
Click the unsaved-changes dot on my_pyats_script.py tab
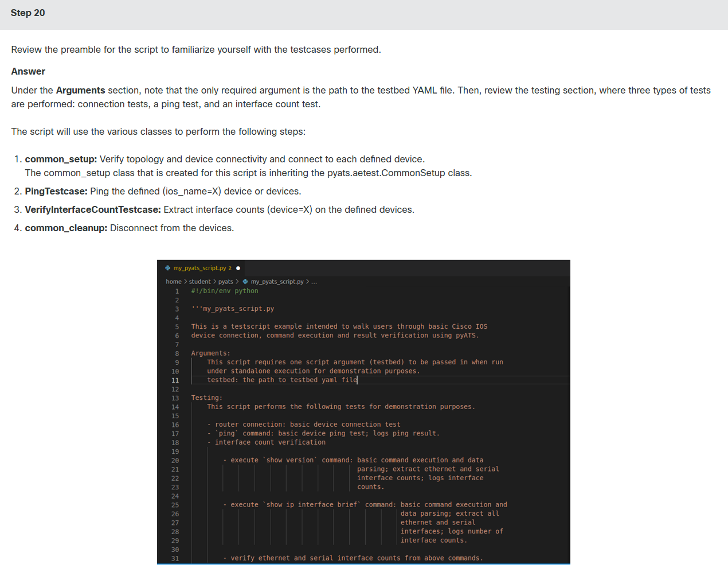[238, 268]
